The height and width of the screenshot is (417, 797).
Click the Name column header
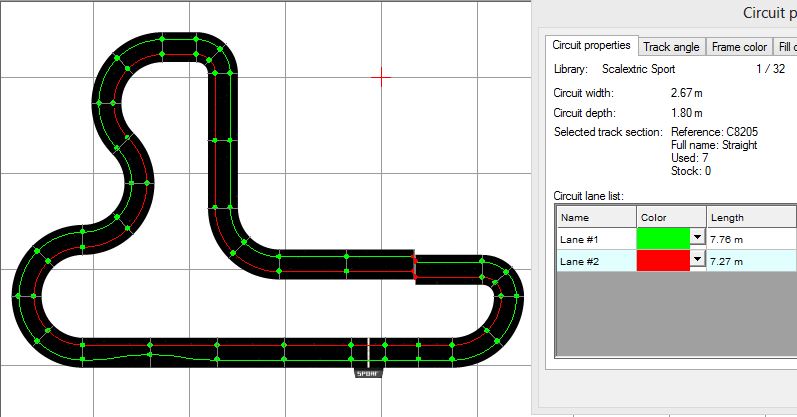coord(595,217)
